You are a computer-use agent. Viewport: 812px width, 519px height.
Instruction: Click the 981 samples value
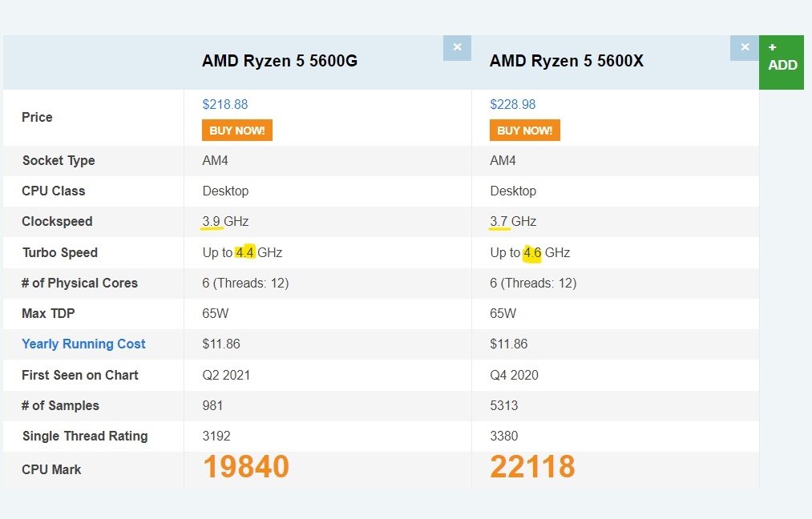click(212, 406)
